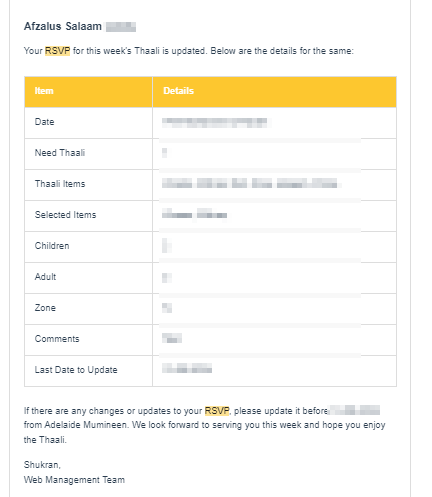
Task: Select the Children row label
Action: [x=52, y=246]
